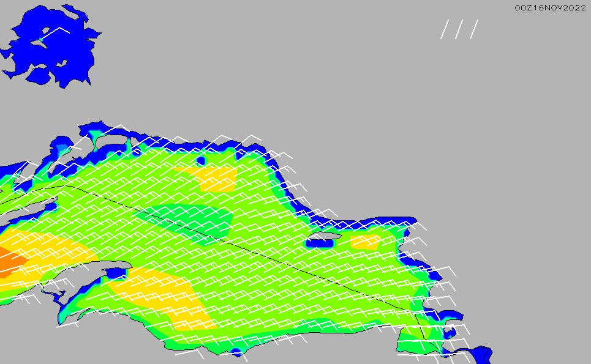Click the small blue oval near the northern coast
Viewport: 591px width, 364px height.
[x=201, y=161]
